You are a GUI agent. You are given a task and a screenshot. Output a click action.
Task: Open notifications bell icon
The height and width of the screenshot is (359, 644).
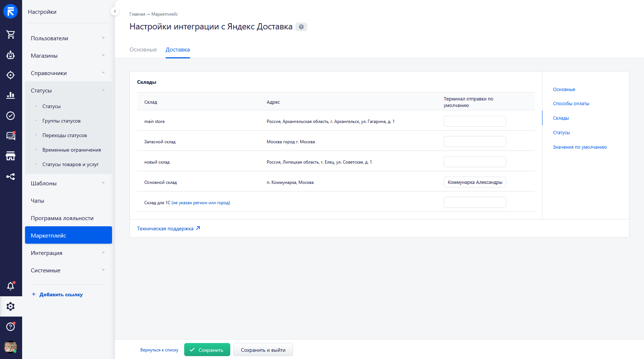pos(11,286)
